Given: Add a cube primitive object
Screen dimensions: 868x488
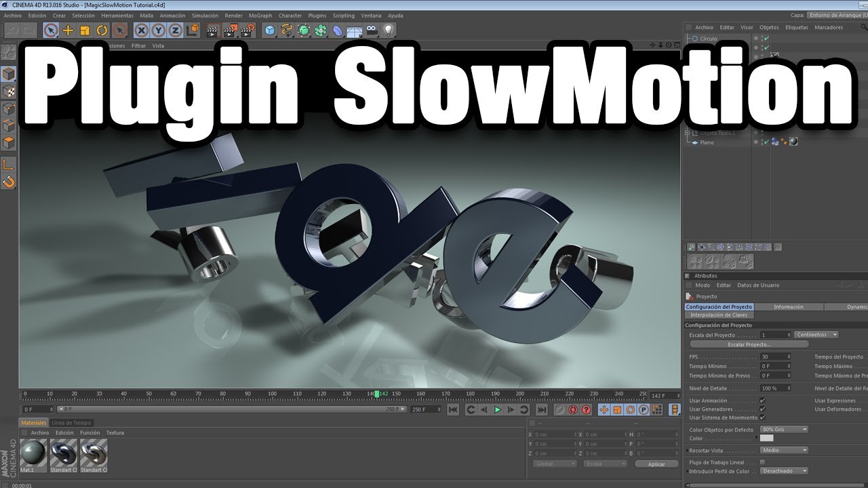Looking at the screenshot, I should (270, 30).
